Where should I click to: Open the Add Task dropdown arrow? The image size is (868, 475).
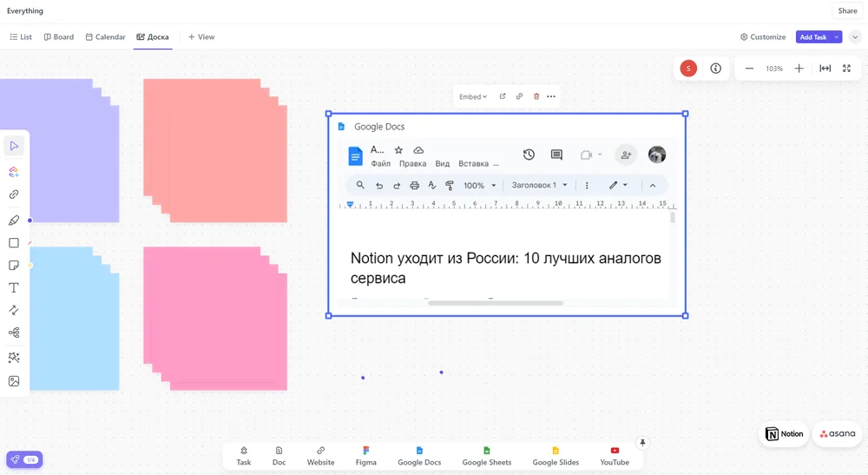point(837,37)
